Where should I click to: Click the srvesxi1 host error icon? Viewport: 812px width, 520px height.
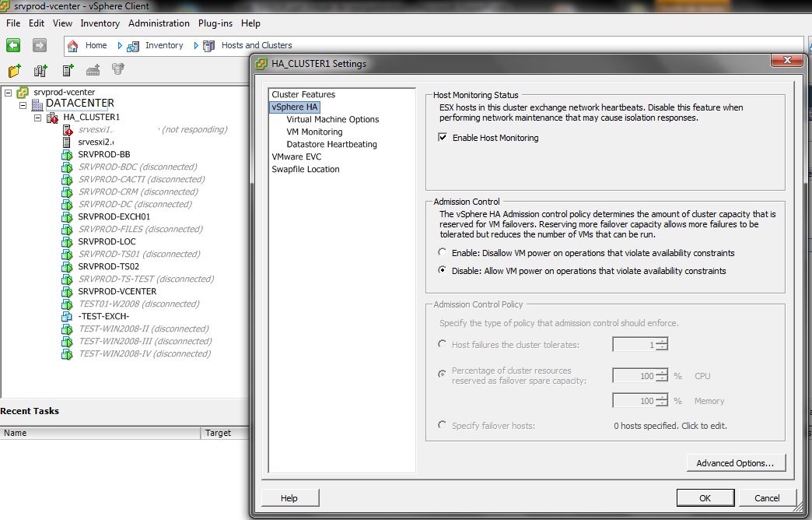68,130
